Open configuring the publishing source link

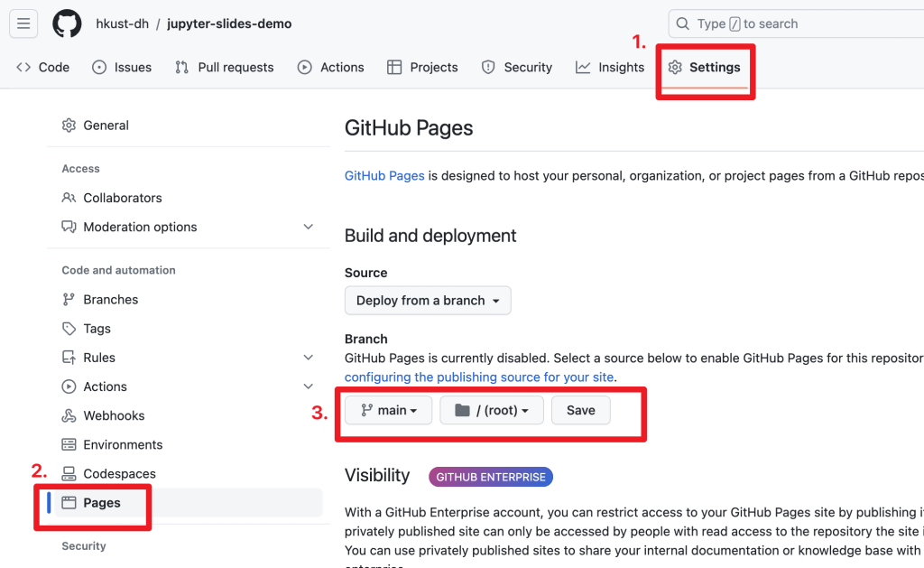[x=479, y=377]
